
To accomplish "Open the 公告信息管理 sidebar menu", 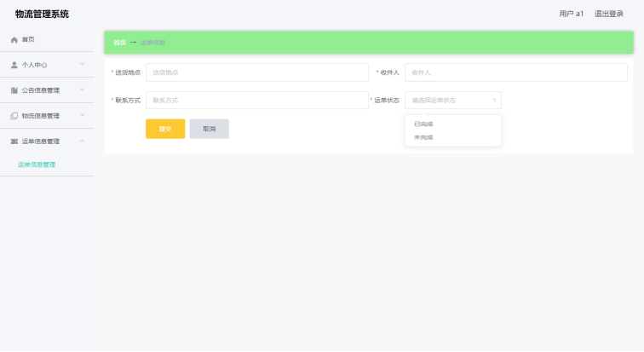I will (47, 90).
